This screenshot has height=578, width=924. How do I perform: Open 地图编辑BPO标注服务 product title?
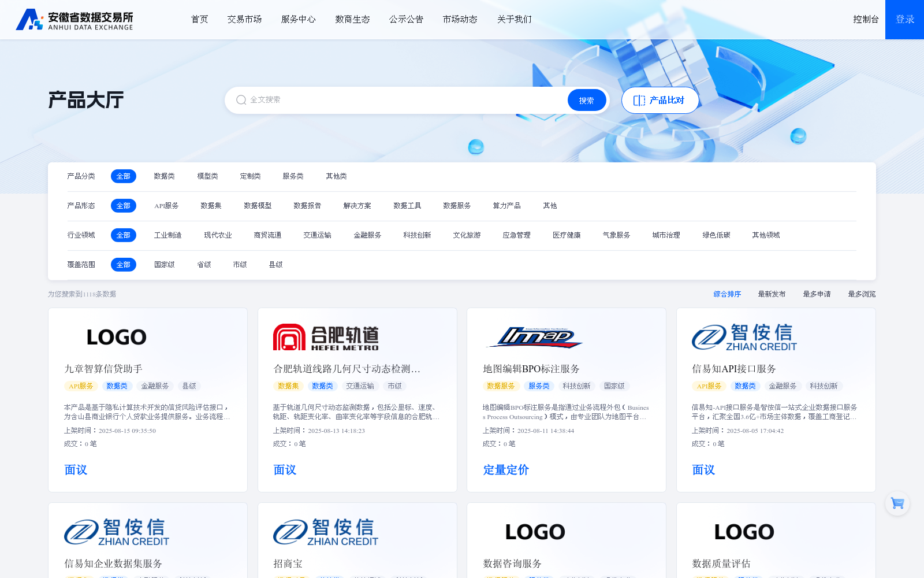point(531,369)
